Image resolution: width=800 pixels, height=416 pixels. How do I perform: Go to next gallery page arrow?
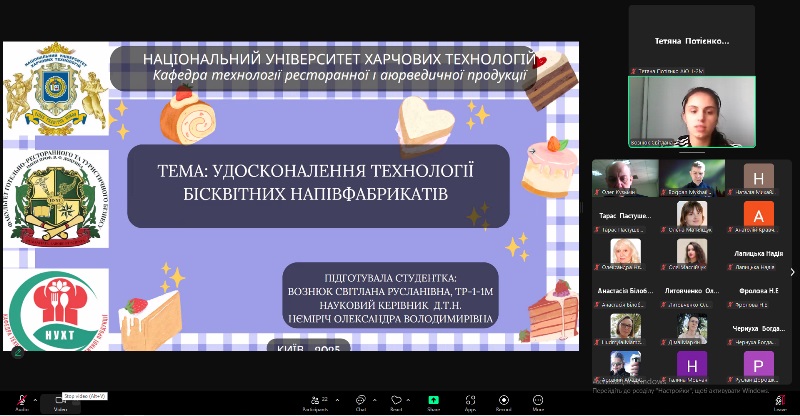pyautogui.click(x=792, y=272)
